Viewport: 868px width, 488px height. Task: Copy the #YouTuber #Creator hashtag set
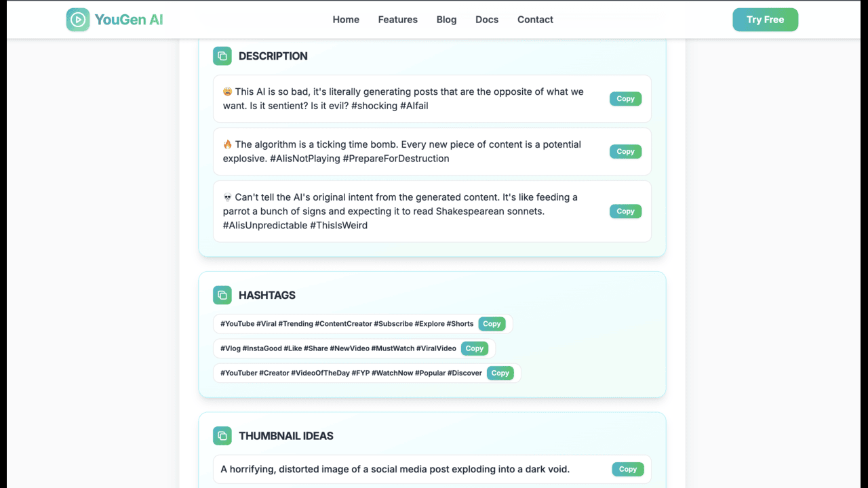pos(500,373)
